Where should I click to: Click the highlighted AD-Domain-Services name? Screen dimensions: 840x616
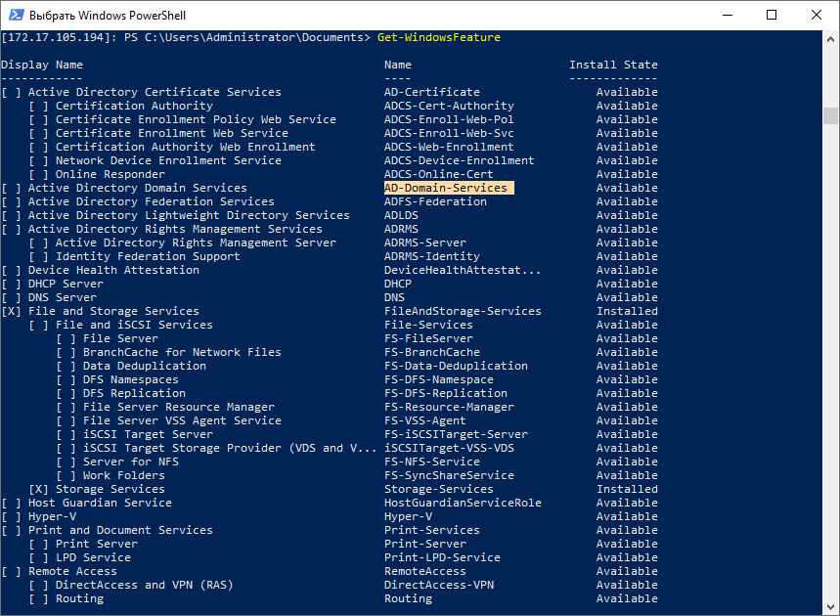coord(446,188)
